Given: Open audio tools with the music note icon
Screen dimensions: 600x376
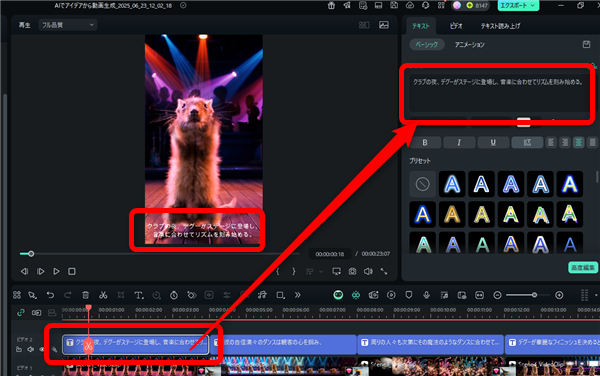Looking at the screenshot, I should (x=262, y=295).
